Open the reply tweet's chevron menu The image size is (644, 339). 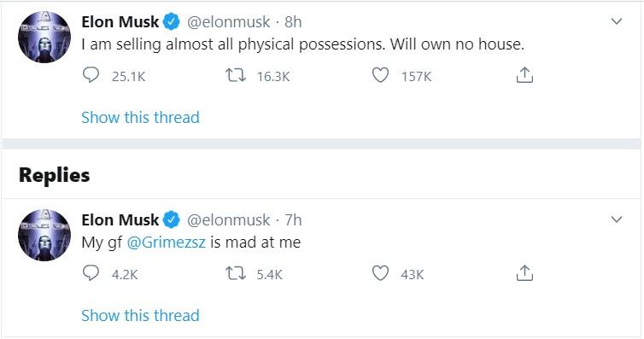[617, 219]
